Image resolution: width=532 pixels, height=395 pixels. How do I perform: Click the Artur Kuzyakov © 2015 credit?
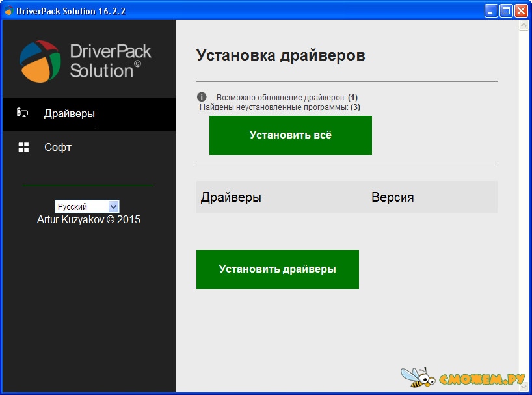pos(88,219)
